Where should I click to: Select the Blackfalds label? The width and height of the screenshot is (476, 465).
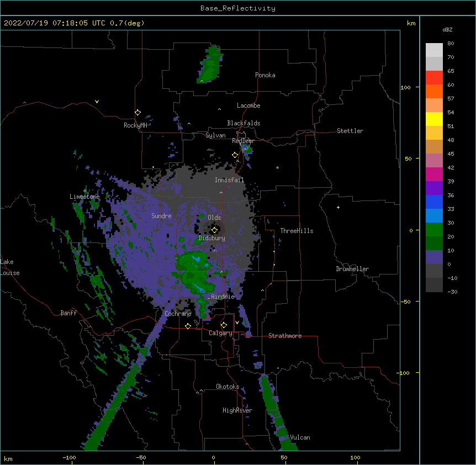tap(244, 123)
